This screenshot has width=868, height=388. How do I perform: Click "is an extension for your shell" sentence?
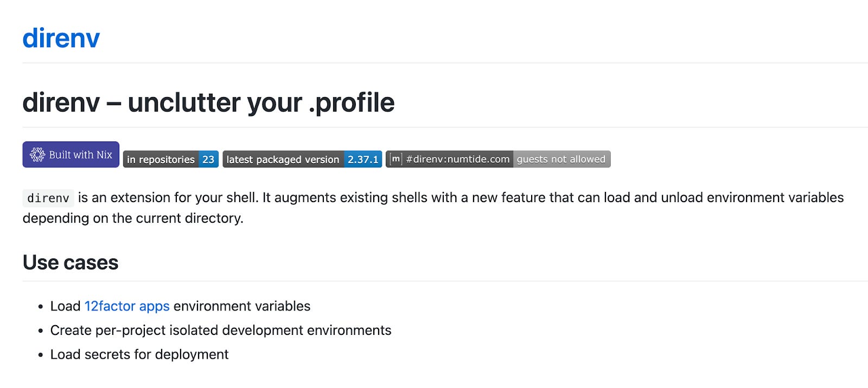168,198
